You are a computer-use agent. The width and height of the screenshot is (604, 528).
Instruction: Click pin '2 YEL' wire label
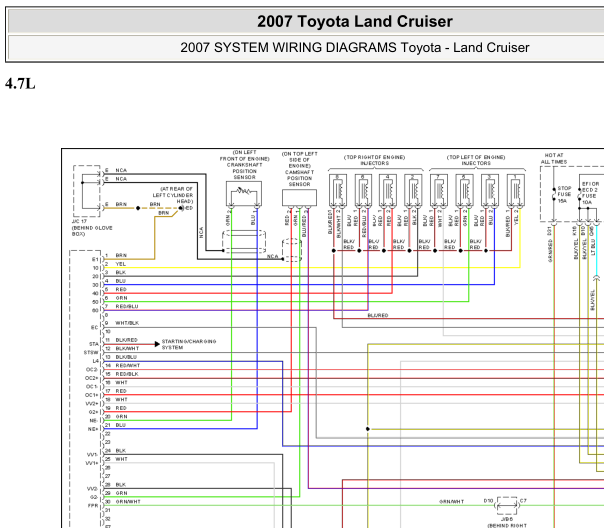116,264
